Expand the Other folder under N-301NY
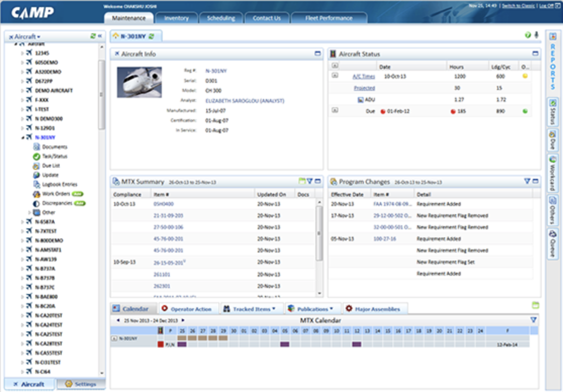 pos(29,213)
